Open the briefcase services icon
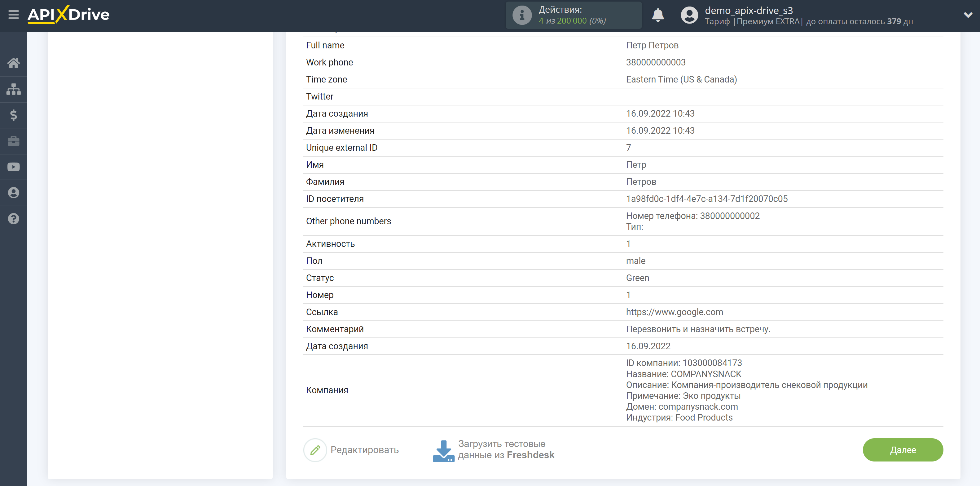980x486 pixels. click(x=14, y=141)
